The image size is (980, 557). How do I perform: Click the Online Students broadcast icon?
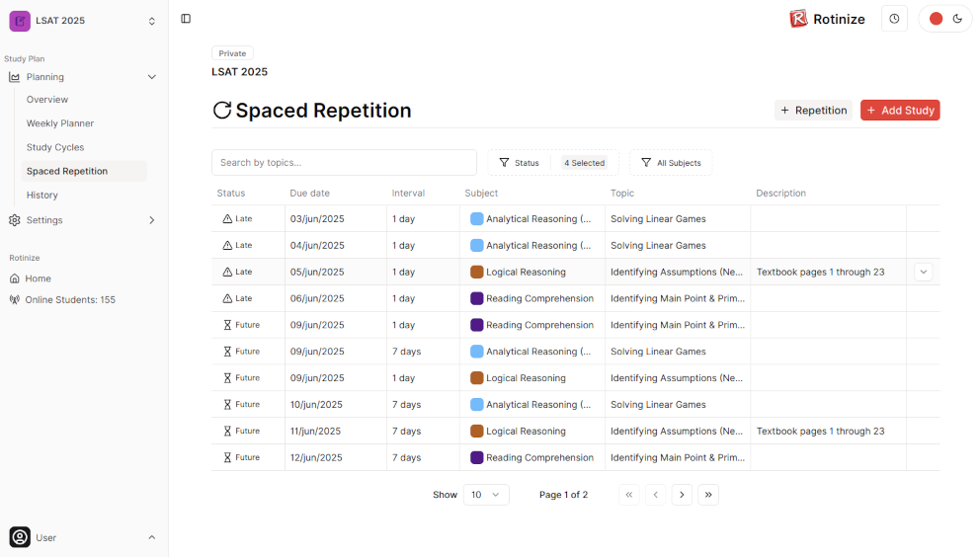15,299
